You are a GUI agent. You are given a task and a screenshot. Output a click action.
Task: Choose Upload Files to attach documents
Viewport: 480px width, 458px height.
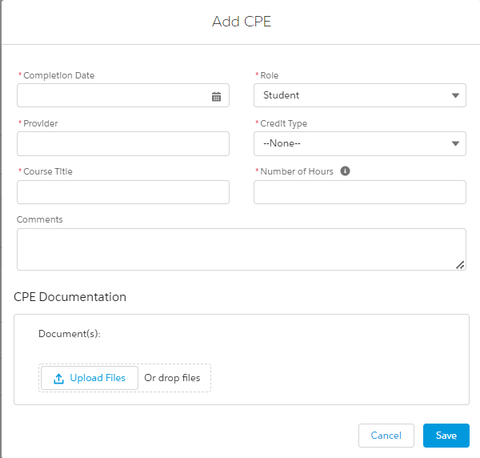click(x=90, y=378)
